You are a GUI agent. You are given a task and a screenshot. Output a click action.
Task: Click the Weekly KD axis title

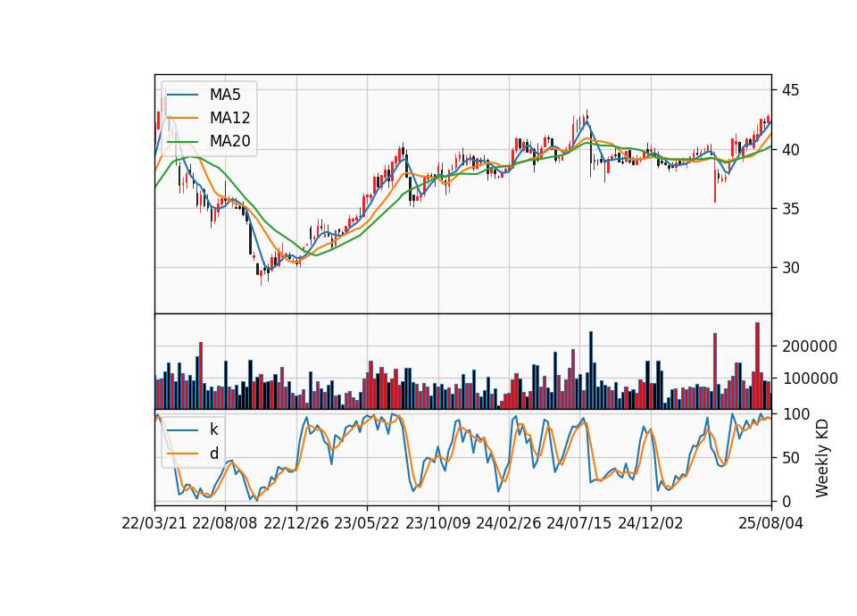(x=821, y=458)
